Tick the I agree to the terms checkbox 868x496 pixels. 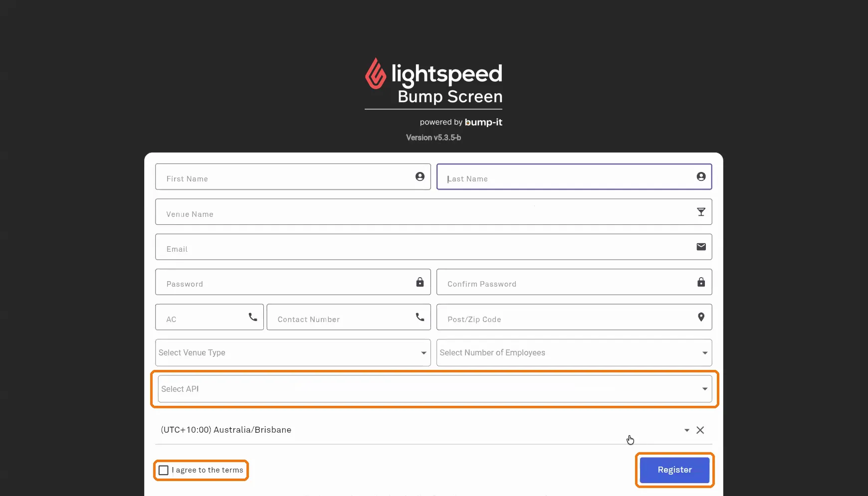164,470
